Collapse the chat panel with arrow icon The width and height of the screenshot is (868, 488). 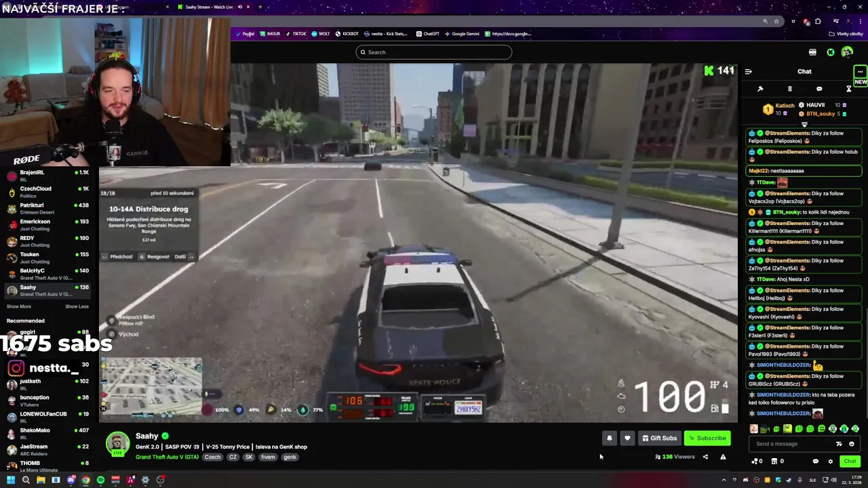748,71
